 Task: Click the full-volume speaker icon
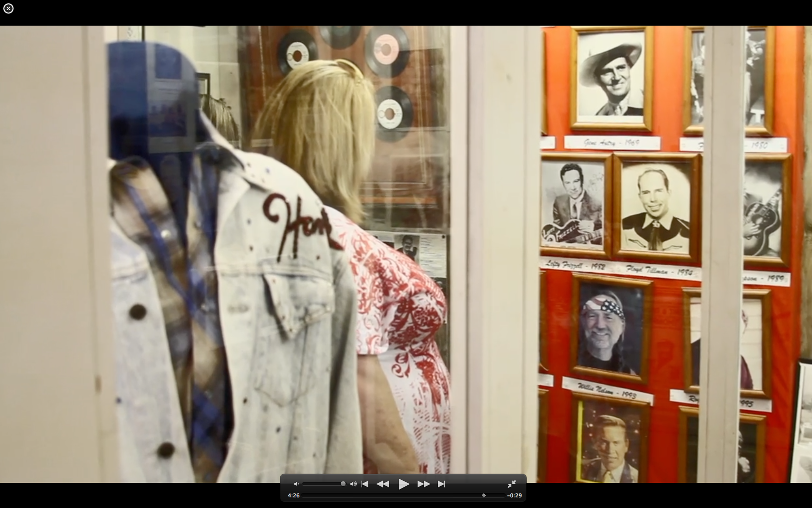[x=353, y=484]
